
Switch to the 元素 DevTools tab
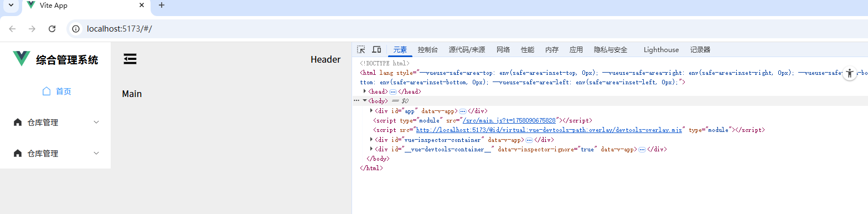400,50
